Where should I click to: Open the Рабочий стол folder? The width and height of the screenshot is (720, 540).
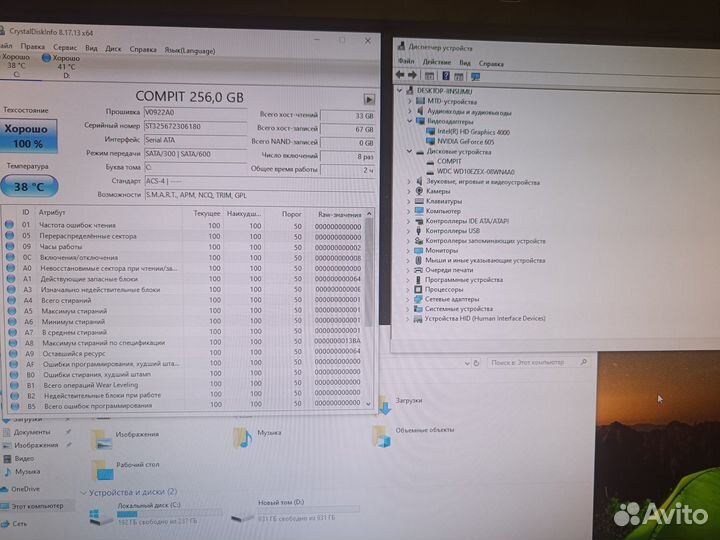pyautogui.click(x=125, y=469)
